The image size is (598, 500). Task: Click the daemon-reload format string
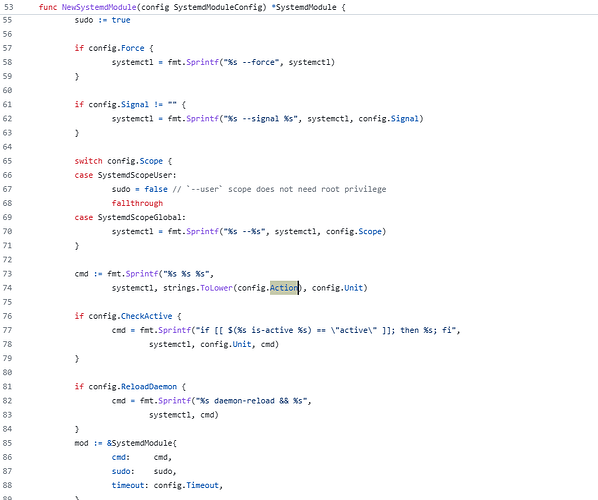pos(251,401)
